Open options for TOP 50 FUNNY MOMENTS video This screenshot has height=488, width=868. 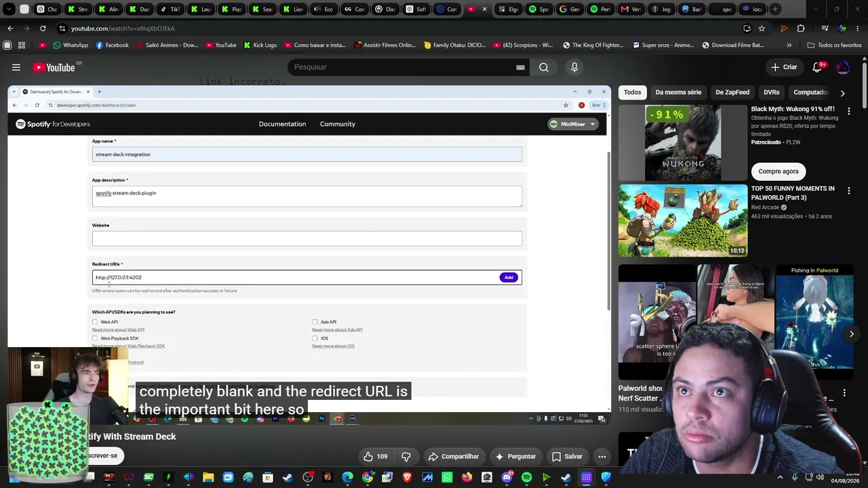(848, 191)
